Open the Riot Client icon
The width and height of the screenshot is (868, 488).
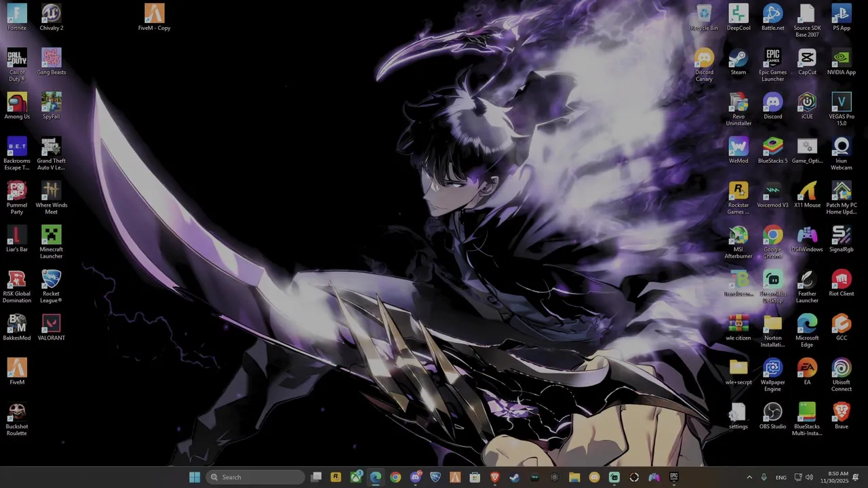pos(841,283)
